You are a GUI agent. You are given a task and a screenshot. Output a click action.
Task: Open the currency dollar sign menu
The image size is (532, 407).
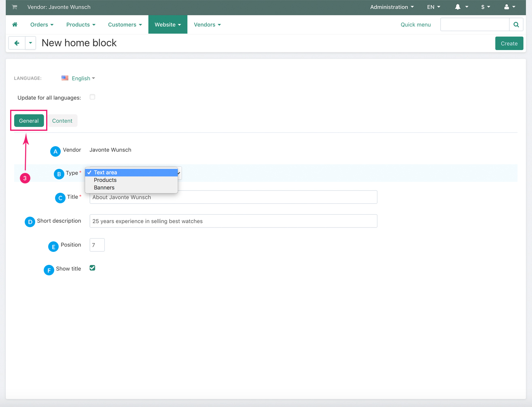pos(485,7)
